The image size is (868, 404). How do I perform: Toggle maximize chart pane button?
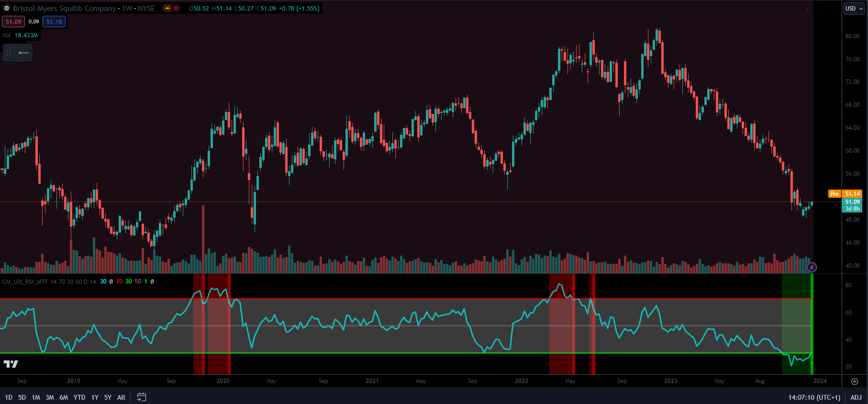[x=834, y=9]
